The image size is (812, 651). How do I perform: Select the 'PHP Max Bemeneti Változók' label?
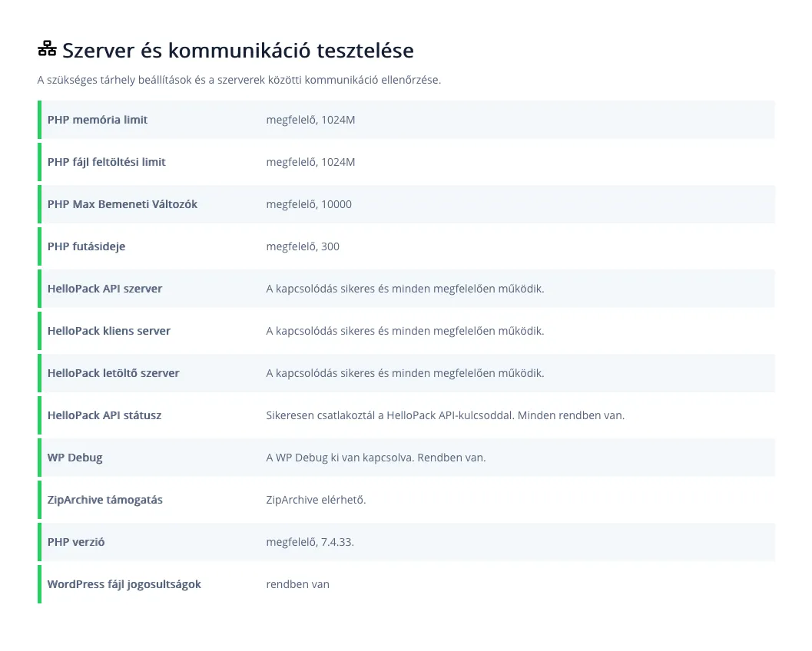point(122,204)
